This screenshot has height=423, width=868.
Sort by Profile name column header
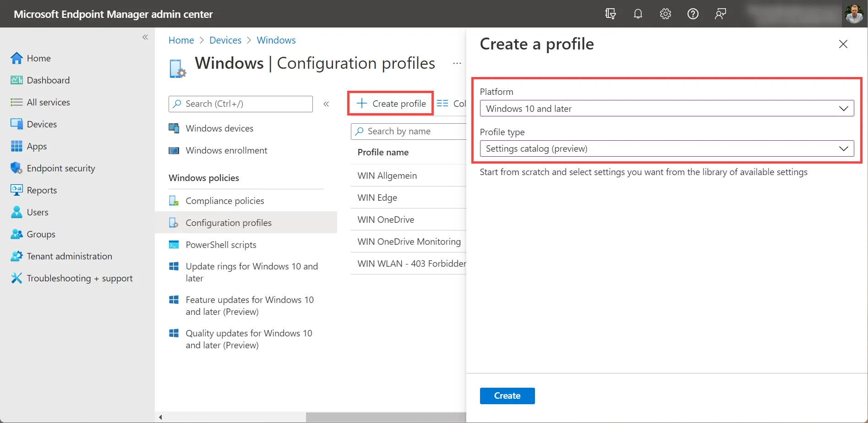pos(383,153)
